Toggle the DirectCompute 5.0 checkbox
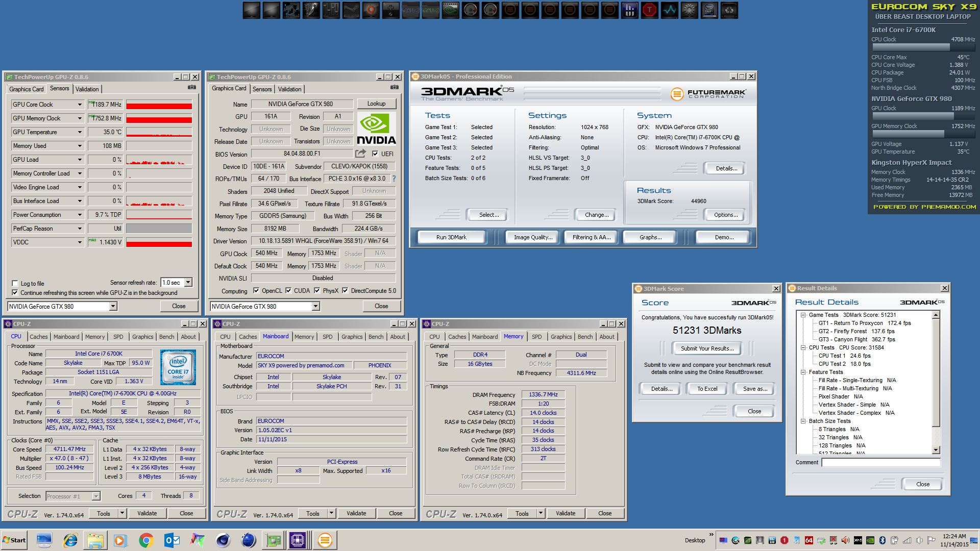980x551 pixels. tap(345, 290)
